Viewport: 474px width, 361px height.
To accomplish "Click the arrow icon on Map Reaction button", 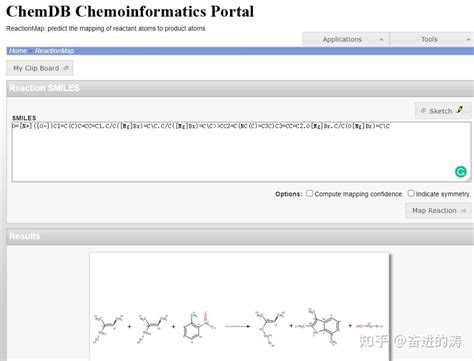I will click(463, 211).
